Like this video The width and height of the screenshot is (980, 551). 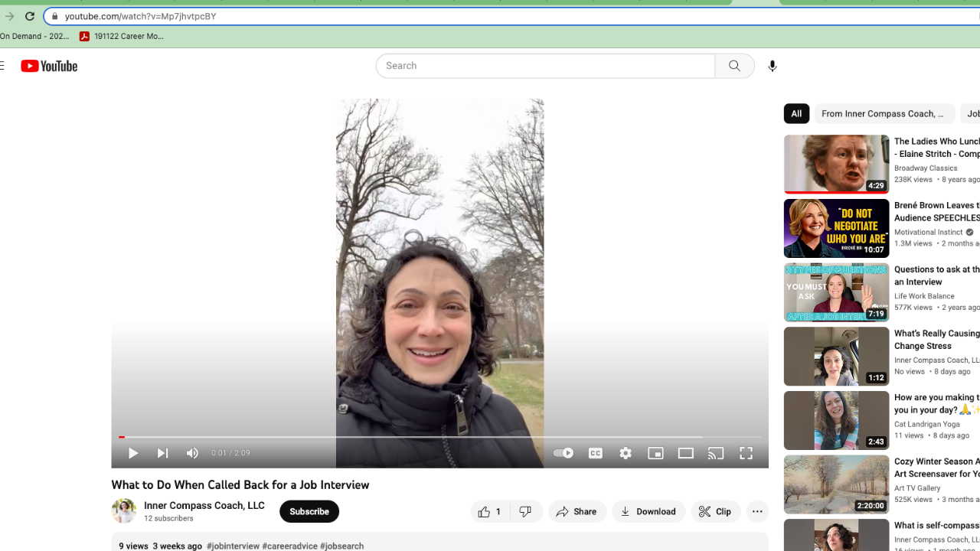tap(489, 511)
